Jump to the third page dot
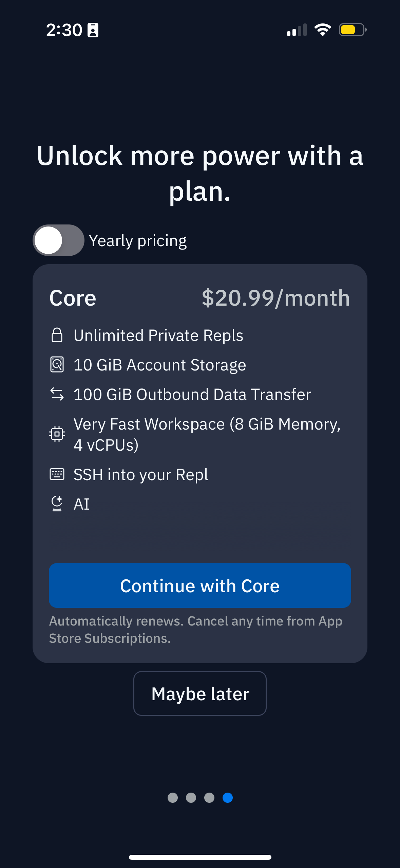 click(209, 798)
